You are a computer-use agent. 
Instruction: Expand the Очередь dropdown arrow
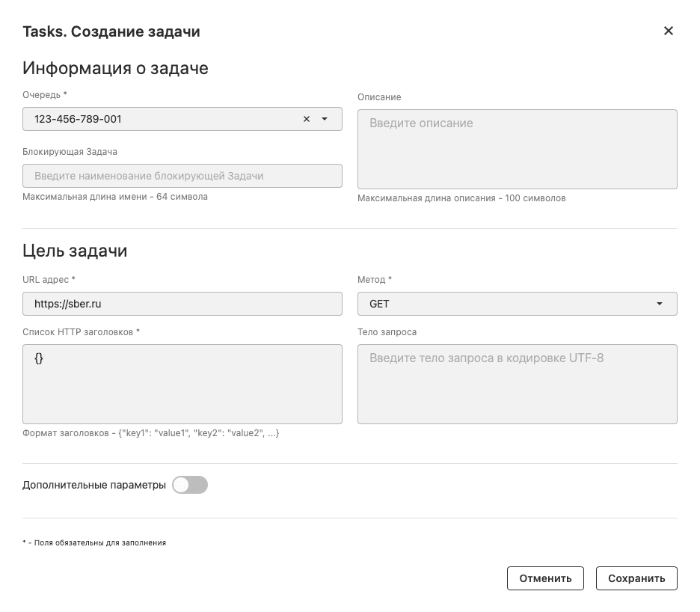point(325,119)
